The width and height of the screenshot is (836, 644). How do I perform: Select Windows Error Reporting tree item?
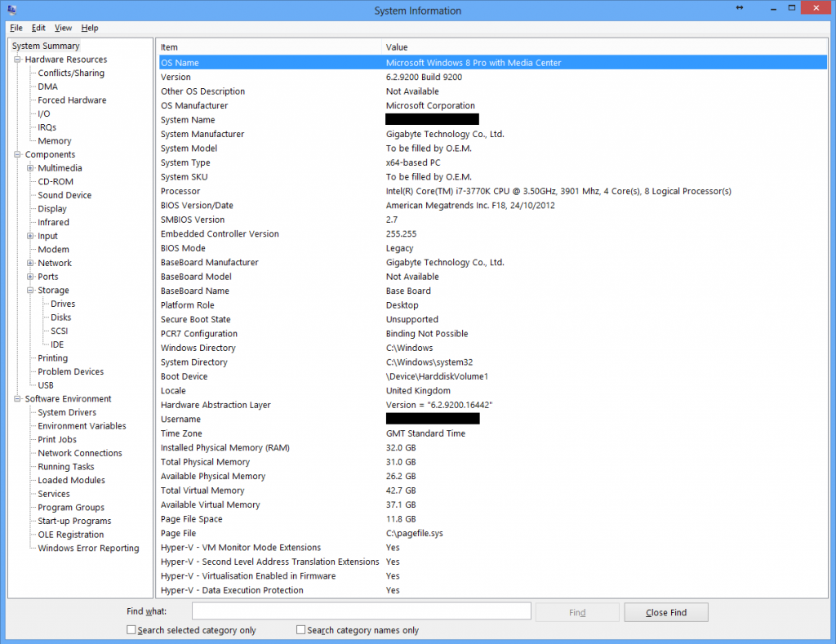click(88, 549)
